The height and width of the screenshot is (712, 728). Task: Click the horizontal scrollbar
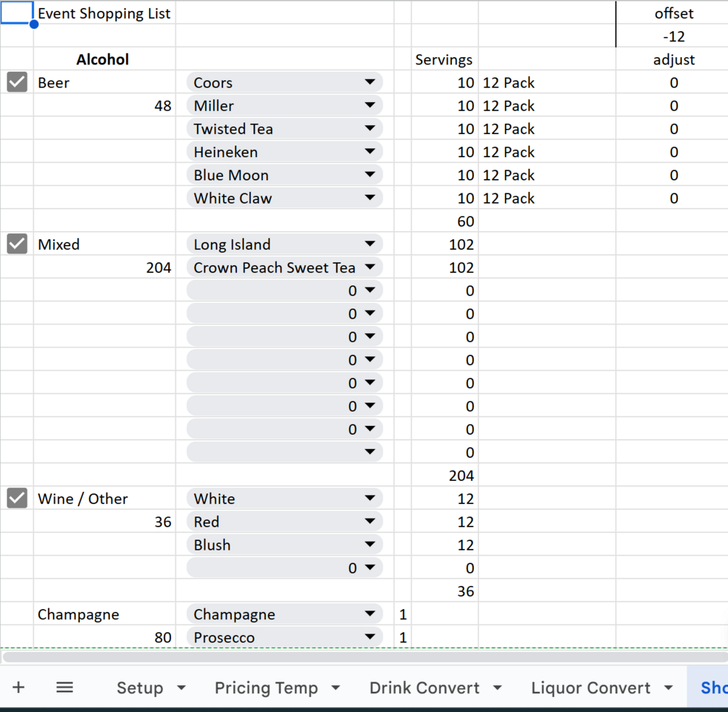point(365,656)
